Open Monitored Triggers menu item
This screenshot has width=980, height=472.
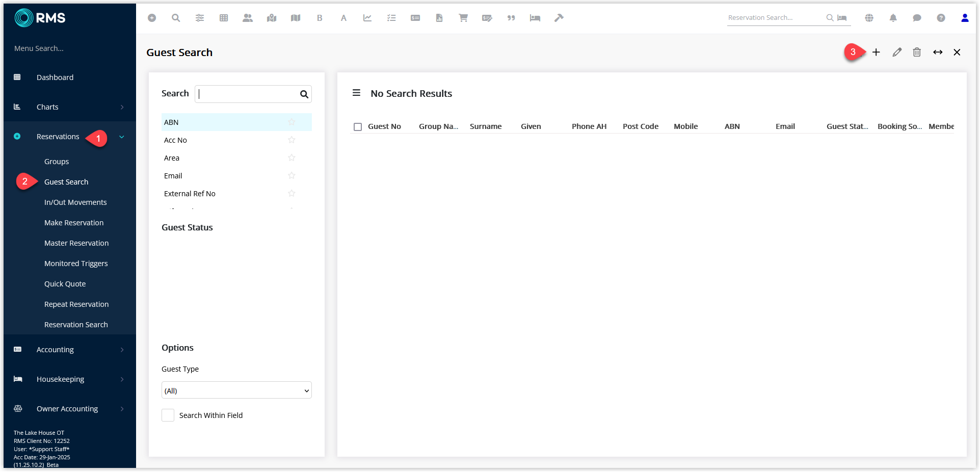click(76, 264)
